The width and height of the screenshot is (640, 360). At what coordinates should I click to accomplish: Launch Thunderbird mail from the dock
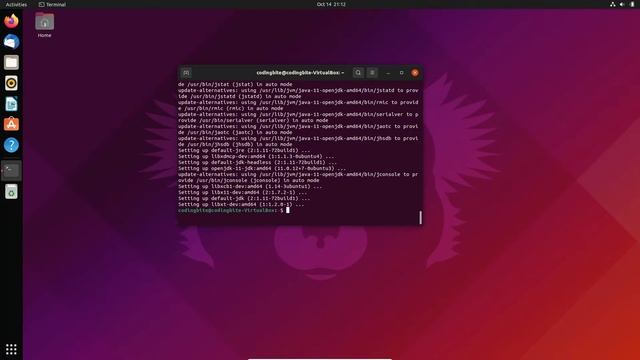[11, 42]
